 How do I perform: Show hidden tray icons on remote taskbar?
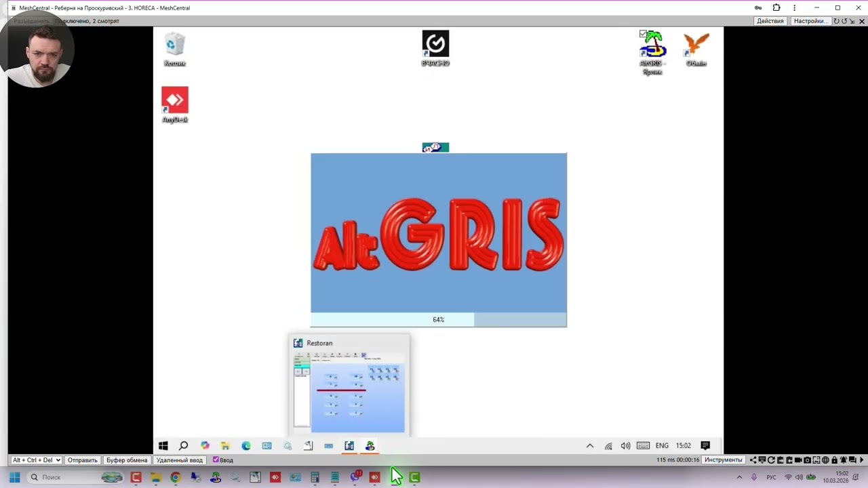(590, 445)
